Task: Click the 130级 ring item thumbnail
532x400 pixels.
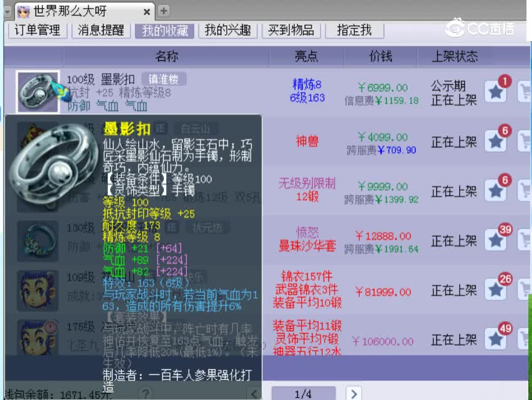Action: coord(37,240)
